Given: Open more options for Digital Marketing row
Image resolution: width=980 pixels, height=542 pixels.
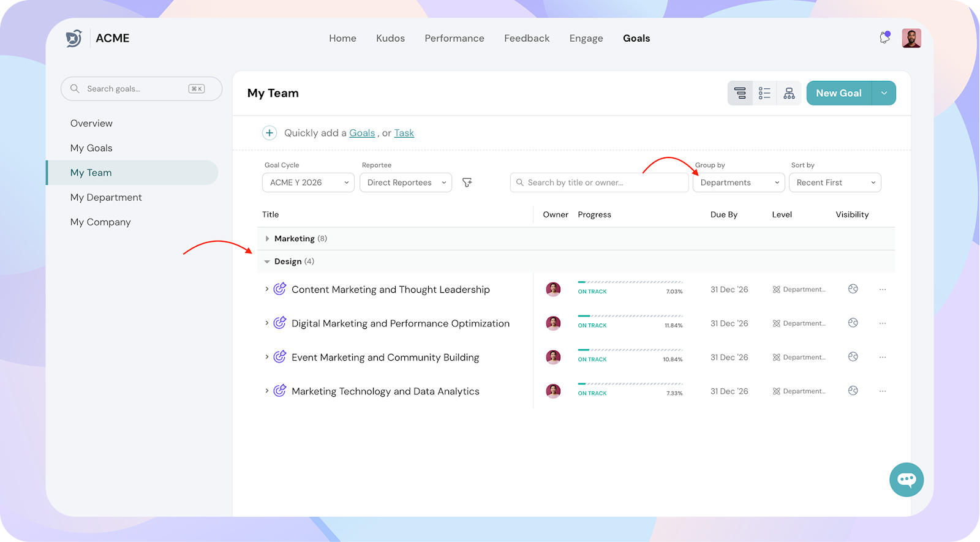Looking at the screenshot, I should pos(883,323).
